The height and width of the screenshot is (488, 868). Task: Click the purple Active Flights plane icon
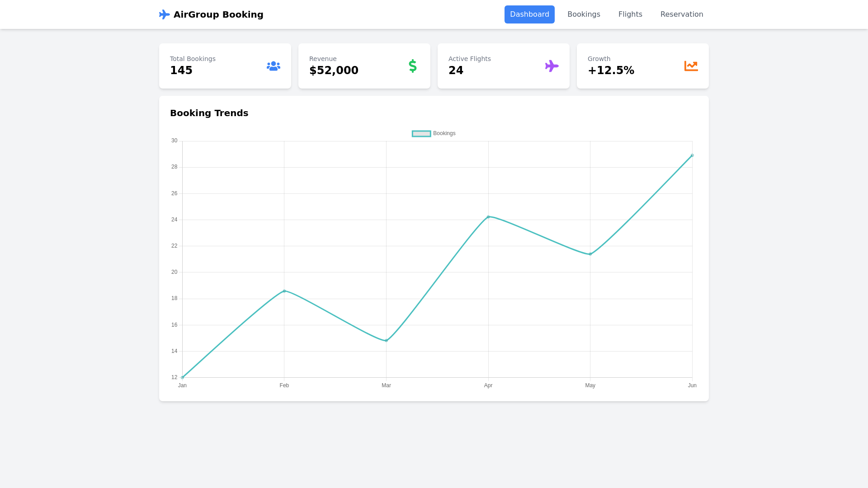click(x=552, y=66)
